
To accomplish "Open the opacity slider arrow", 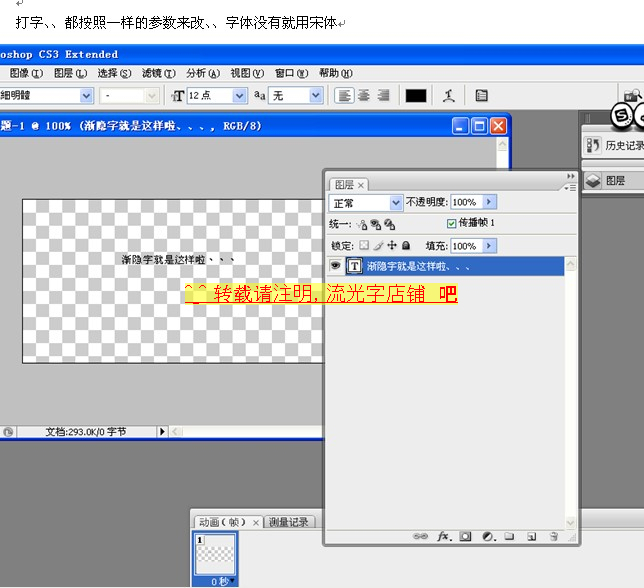I will pos(489,202).
